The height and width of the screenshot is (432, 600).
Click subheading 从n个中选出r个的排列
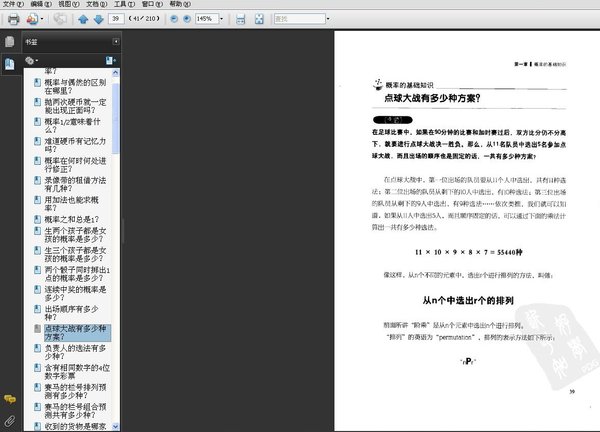(468, 300)
